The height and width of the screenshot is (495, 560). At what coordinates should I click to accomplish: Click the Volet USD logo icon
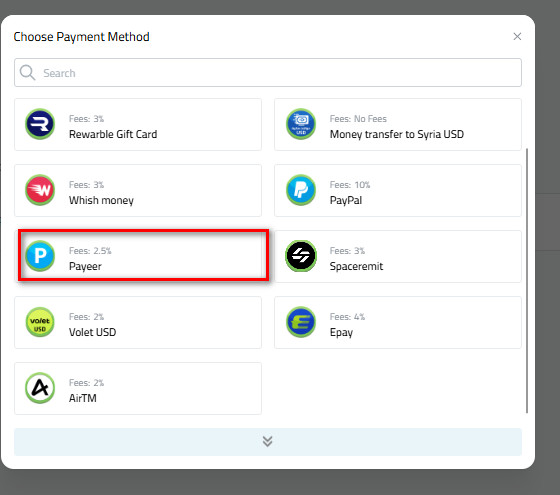(40, 322)
